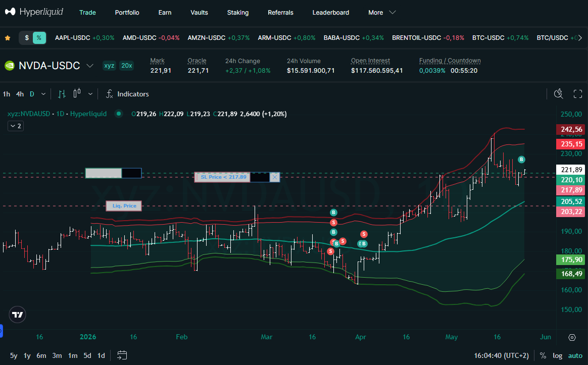
Task: Open chart settings gear icon
Action: coord(572,337)
